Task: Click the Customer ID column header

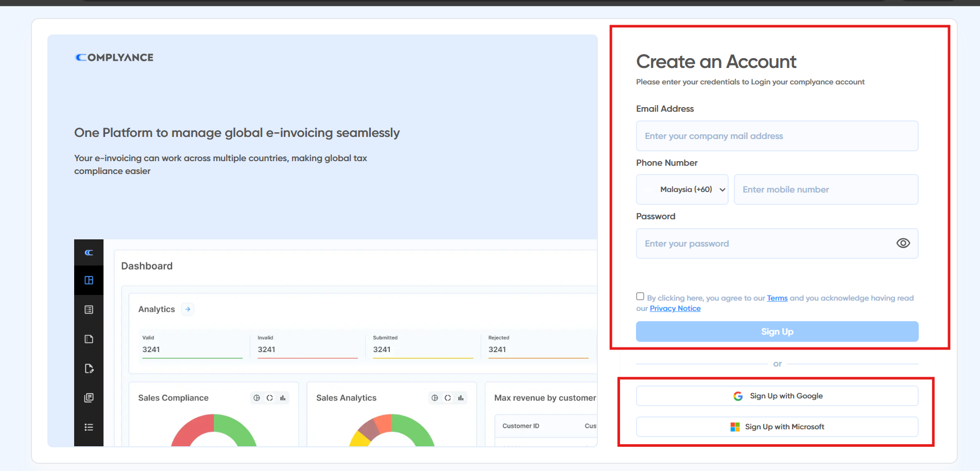Action: [x=521, y=426]
